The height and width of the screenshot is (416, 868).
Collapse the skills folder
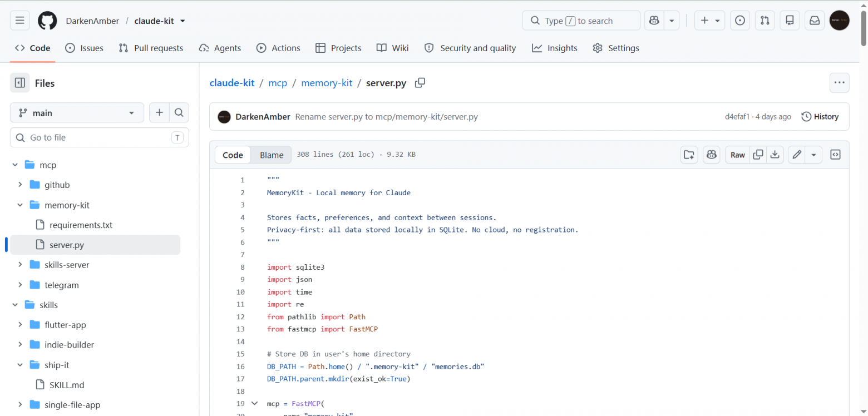(15, 305)
